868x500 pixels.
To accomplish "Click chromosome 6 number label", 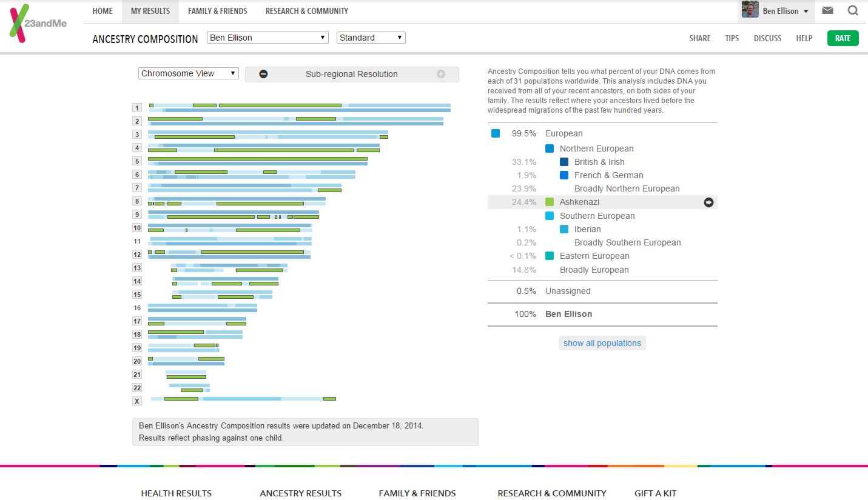I will (x=137, y=175).
